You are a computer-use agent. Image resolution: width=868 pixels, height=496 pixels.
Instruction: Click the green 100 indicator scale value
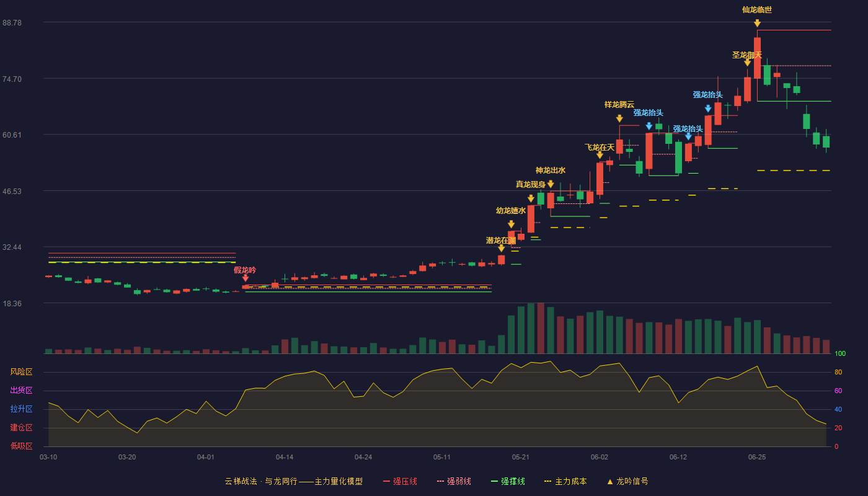(840, 354)
